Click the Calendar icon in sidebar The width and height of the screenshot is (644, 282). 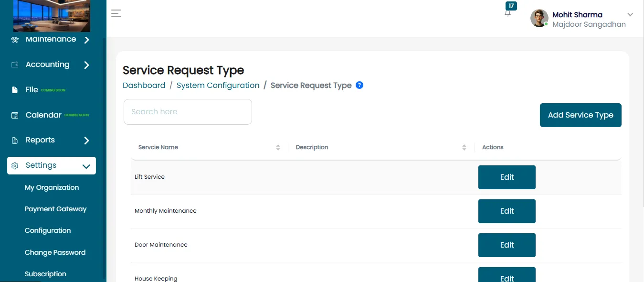click(x=15, y=115)
